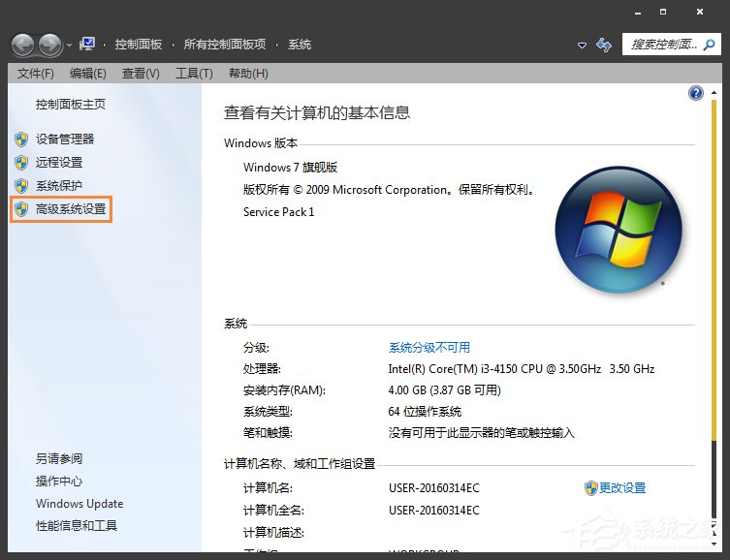The image size is (730, 560).
Task: Open the recent pages dropdown arrow
Action: coord(69,46)
